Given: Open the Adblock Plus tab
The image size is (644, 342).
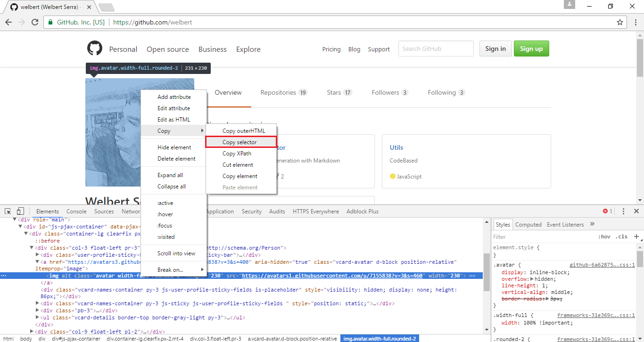Looking at the screenshot, I should 363,212.
